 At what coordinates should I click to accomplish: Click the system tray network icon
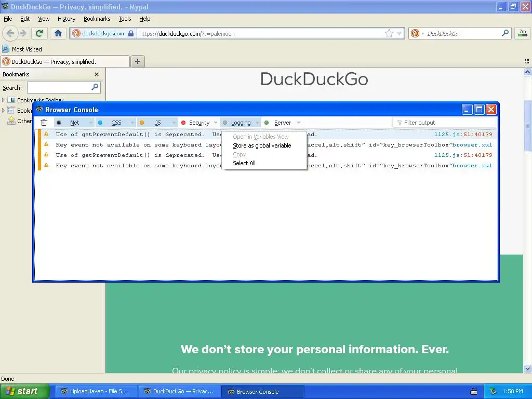point(493,391)
